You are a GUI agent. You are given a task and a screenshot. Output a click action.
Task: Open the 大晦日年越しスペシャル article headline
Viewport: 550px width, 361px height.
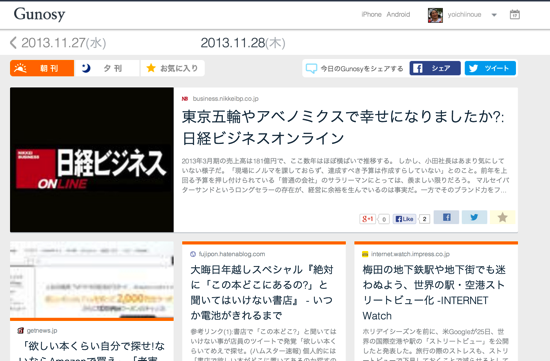coord(262,293)
